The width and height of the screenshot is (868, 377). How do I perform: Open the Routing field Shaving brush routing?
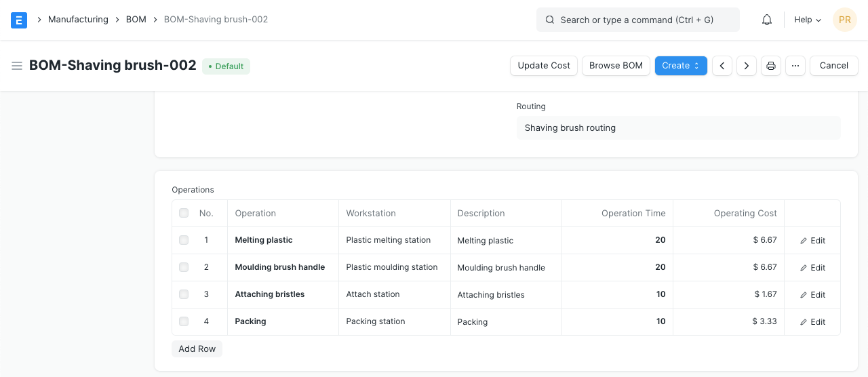[678, 127]
